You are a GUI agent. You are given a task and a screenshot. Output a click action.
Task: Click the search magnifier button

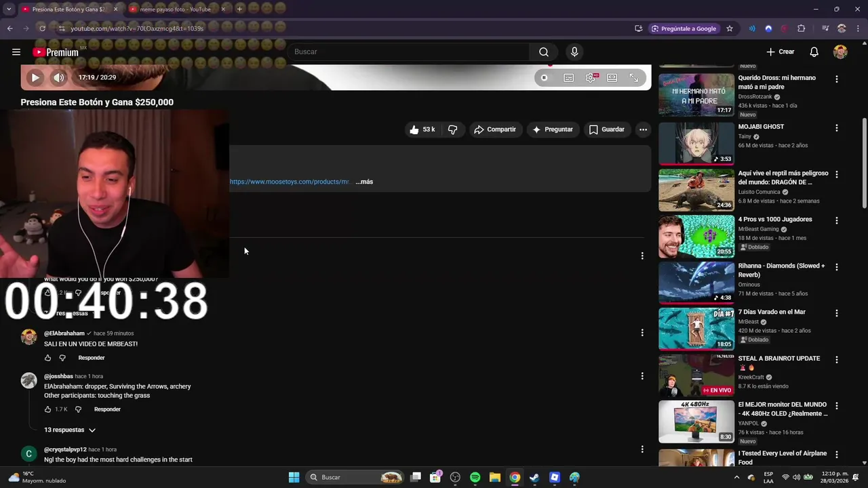[544, 52]
